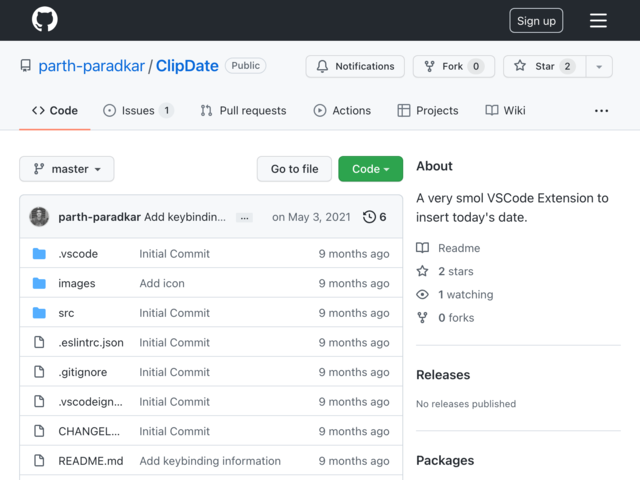This screenshot has width=640, height=480.
Task: Click the Go to file button
Action: tap(294, 169)
